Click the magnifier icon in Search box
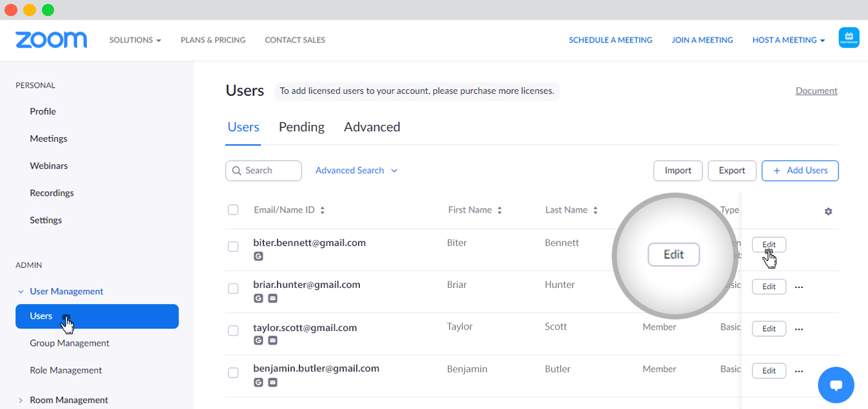This screenshot has width=868, height=409. (236, 171)
